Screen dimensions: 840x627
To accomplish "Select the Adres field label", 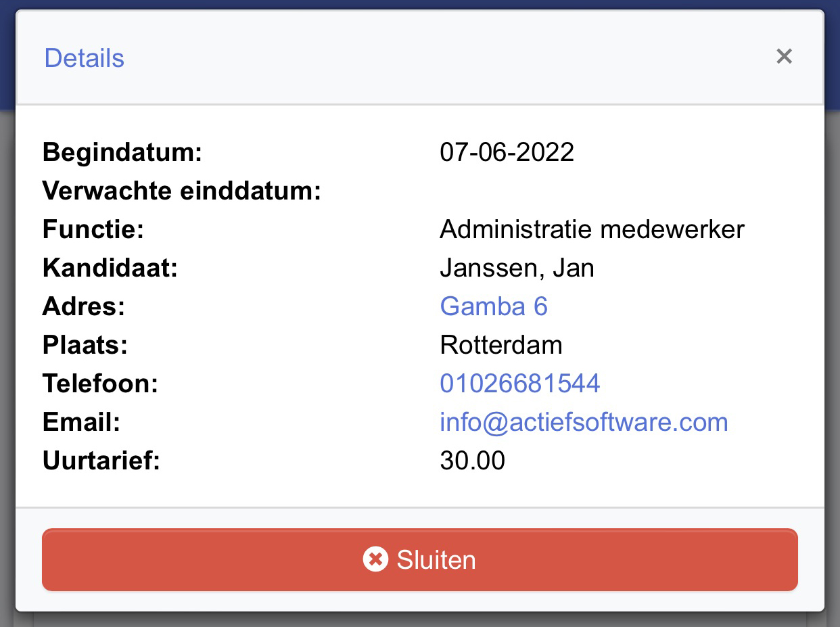I will click(x=84, y=306).
